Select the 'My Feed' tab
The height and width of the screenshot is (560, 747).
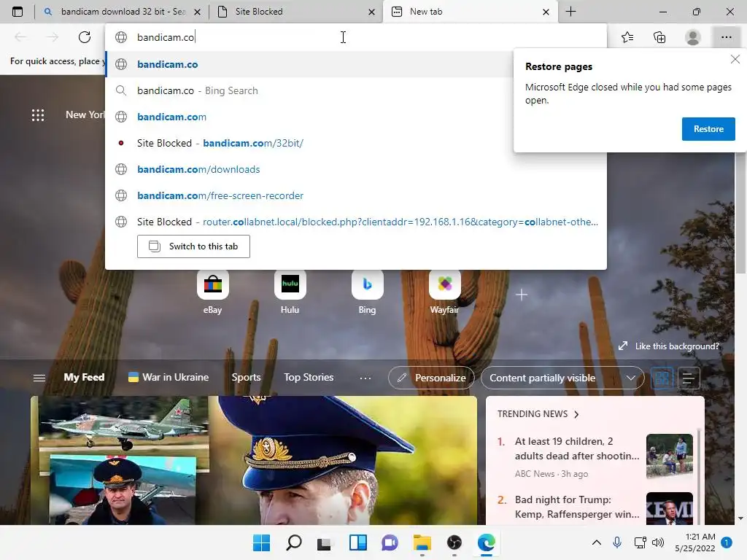[x=84, y=377]
